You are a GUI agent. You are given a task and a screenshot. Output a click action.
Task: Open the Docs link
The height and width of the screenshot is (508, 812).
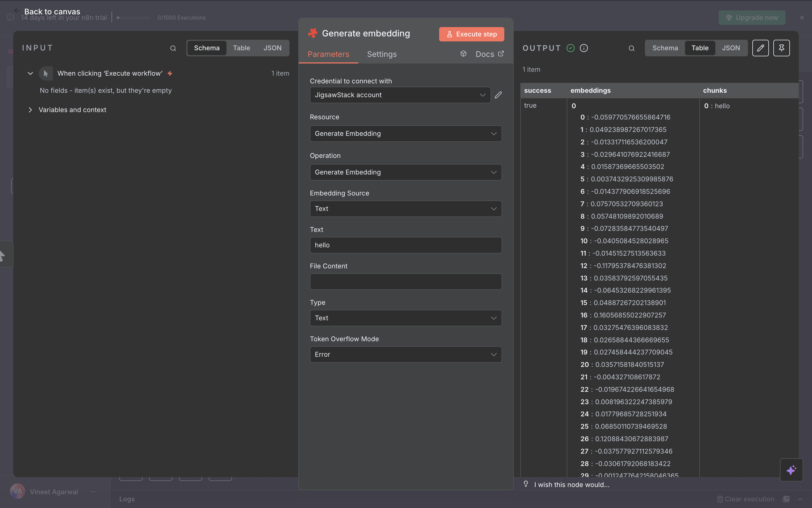pyautogui.click(x=489, y=54)
